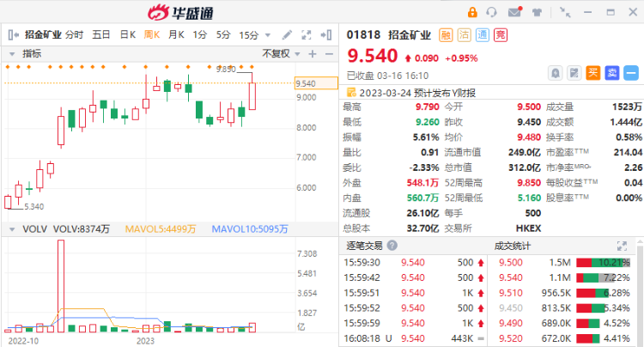Image resolution: width=644 pixels, height=347 pixels.
Task: Collapse the left panel arrow icon
Action: 13,35
